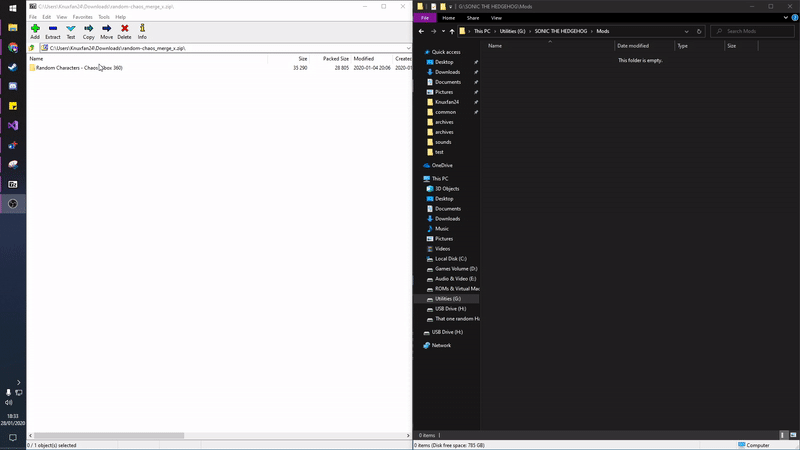The image size is (800, 450).
Task: Click the Add button in 7-Zip toolbar
Action: tap(35, 31)
